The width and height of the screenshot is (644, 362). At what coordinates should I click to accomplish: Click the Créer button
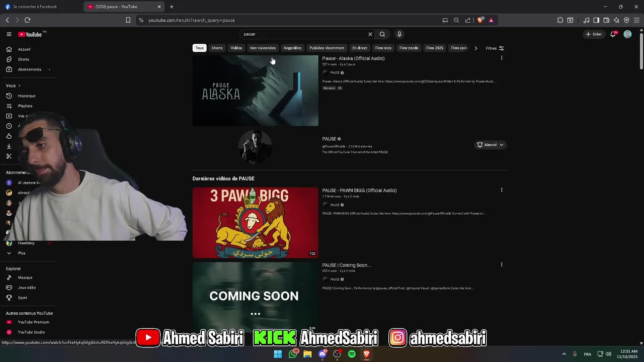point(594,34)
